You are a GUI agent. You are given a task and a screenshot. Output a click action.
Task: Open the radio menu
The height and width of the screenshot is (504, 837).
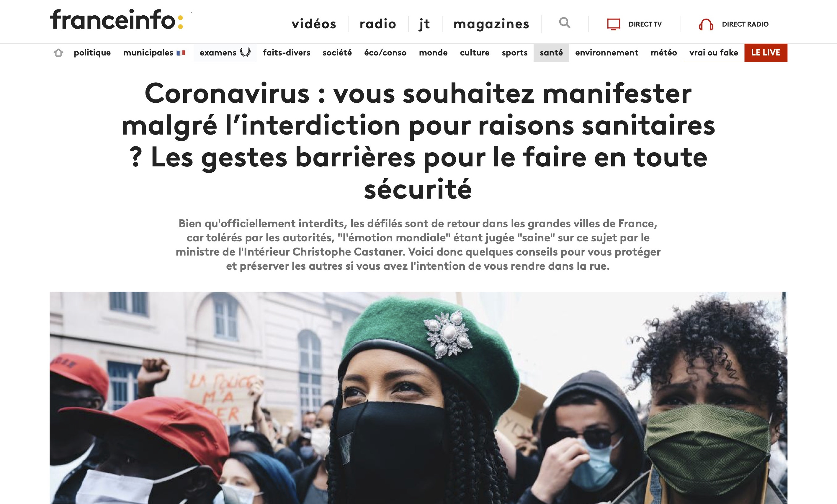coord(378,24)
